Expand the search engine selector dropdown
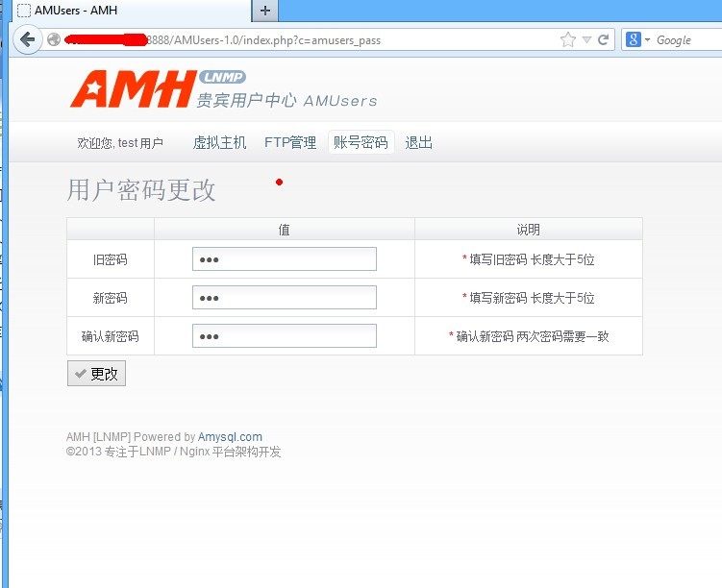This screenshot has height=588, width=722. coord(647,39)
